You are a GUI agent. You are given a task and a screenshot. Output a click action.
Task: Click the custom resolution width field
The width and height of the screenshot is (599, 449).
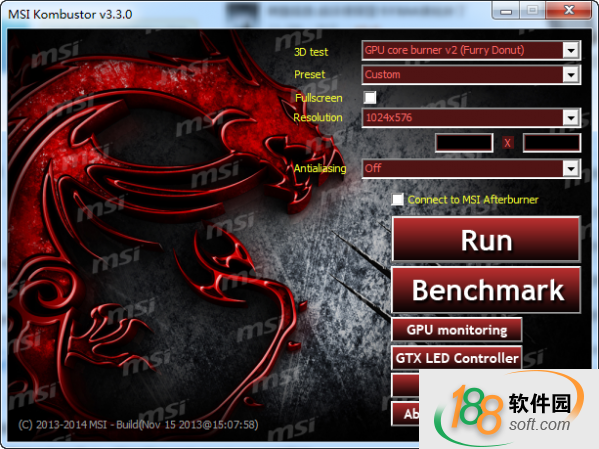pos(464,143)
